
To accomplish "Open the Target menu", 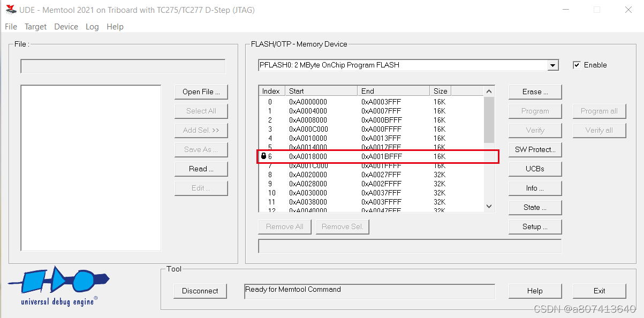I will [x=35, y=27].
